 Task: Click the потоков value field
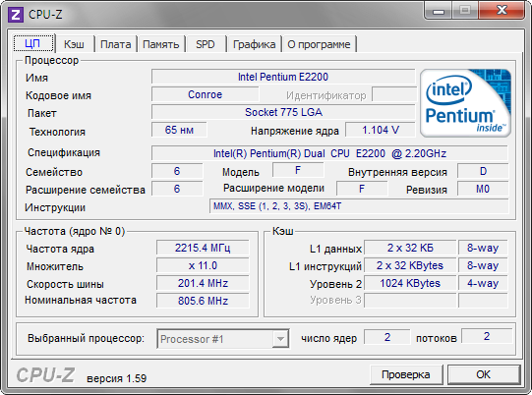[x=487, y=336]
